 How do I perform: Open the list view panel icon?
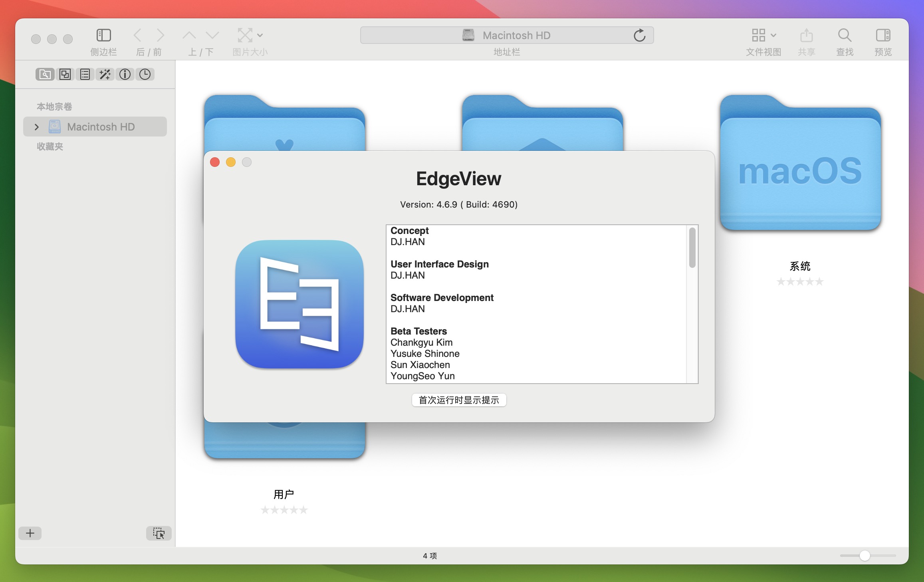85,74
